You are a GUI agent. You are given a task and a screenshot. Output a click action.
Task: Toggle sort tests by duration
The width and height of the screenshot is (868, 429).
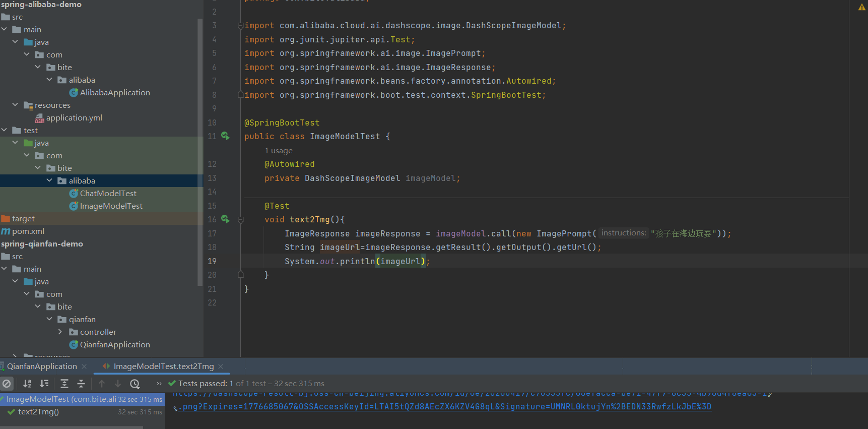pos(44,384)
